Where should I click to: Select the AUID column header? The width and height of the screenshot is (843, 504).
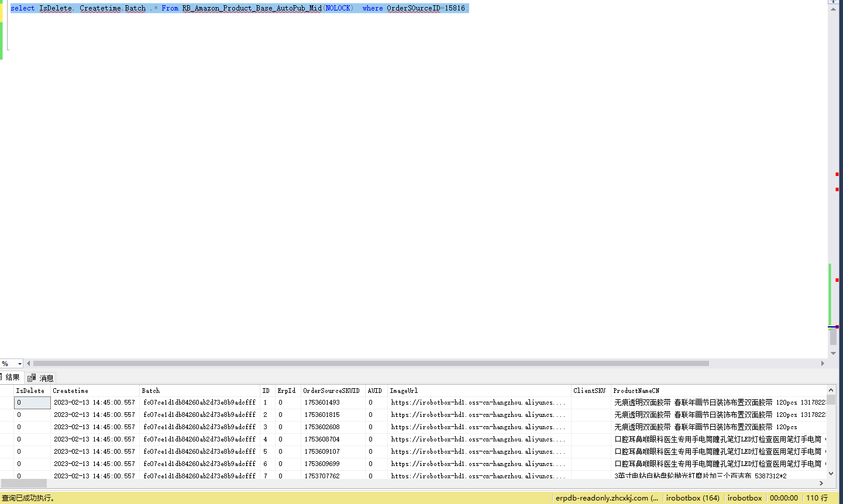point(377,391)
